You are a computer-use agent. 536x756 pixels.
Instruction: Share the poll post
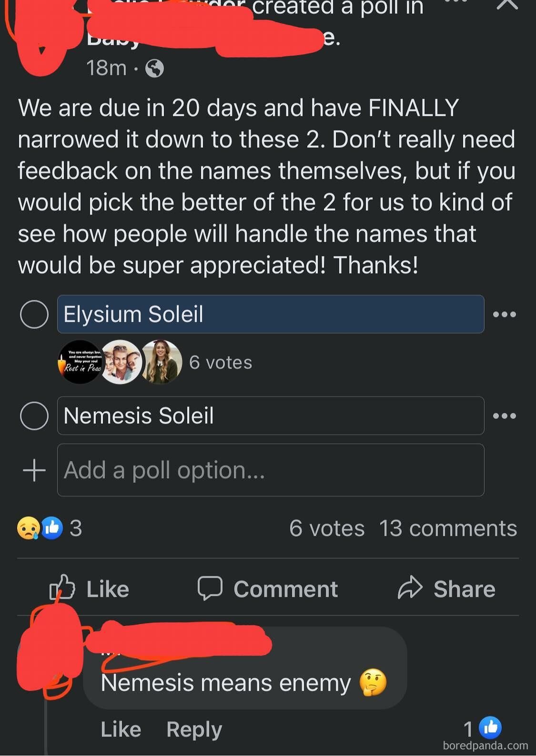pyautogui.click(x=446, y=589)
